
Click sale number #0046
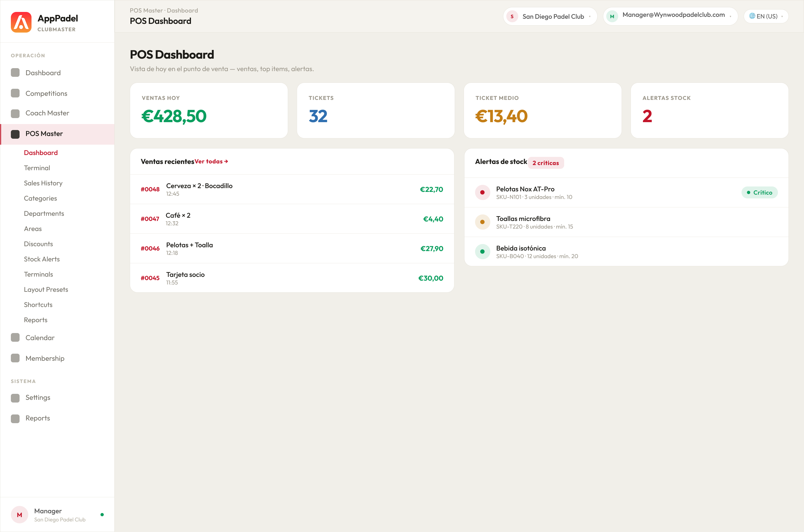coord(150,248)
